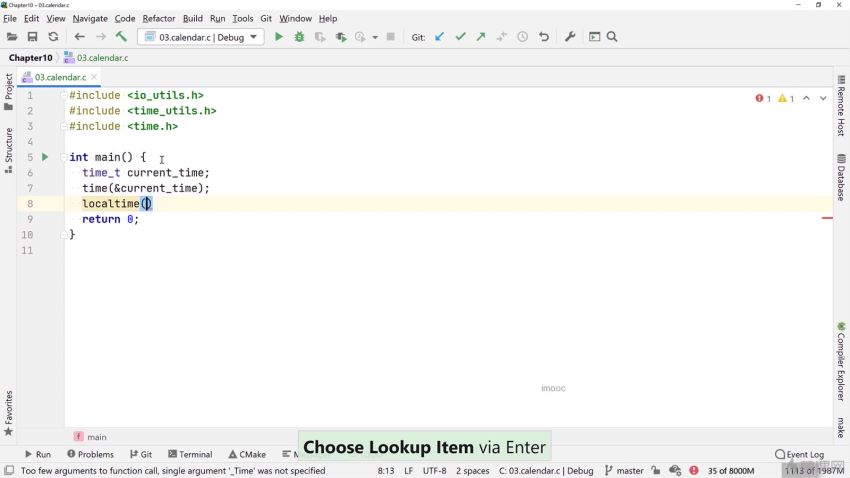Toggle the Project side panel
This screenshot has width=850, height=478.
point(9,90)
